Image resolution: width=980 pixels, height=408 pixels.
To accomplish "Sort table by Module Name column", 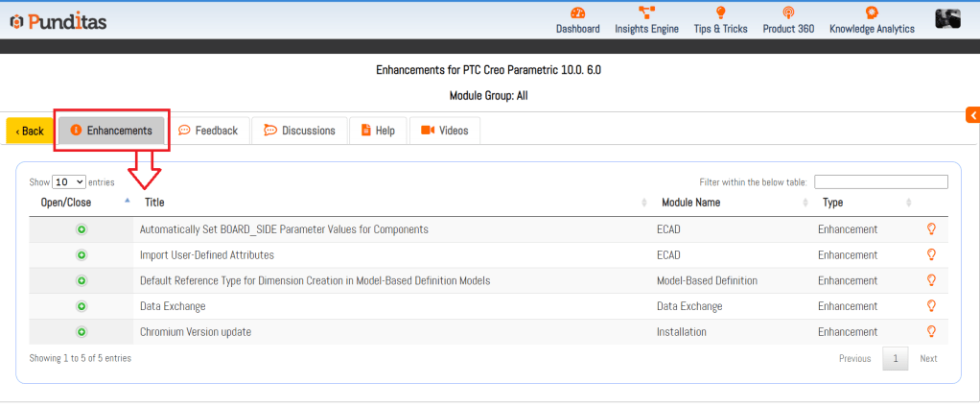I will [690, 203].
